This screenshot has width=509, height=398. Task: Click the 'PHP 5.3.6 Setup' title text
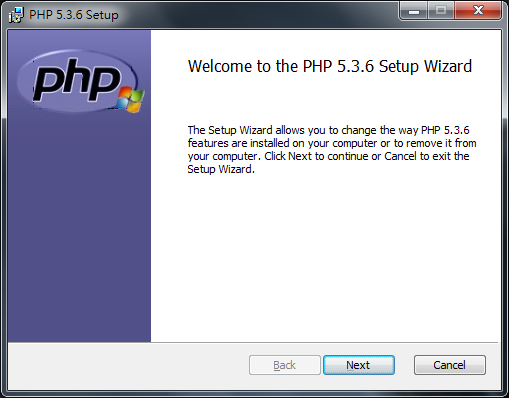[x=74, y=15]
